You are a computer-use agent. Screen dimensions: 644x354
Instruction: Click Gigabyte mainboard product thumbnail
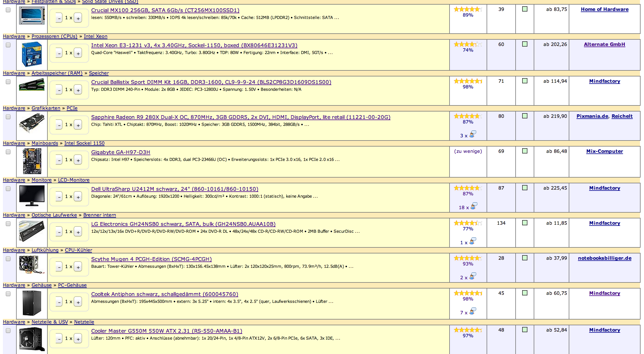(x=32, y=161)
